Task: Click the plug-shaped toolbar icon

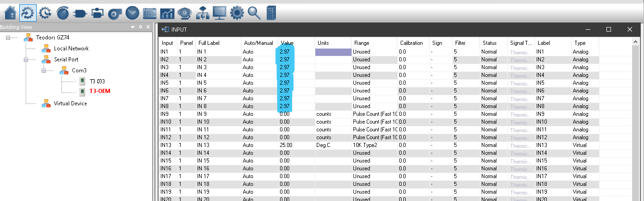Action: (x=80, y=12)
